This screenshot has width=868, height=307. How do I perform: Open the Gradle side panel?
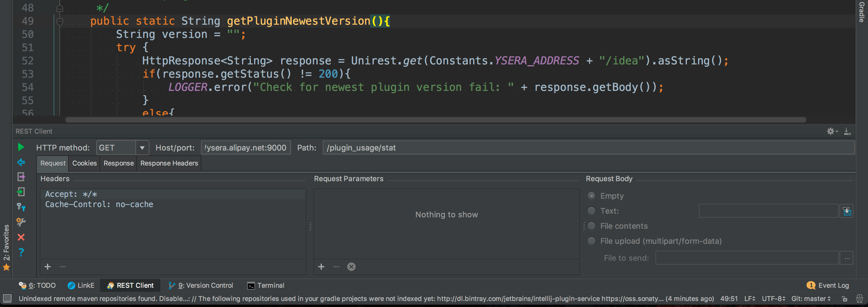862,12
